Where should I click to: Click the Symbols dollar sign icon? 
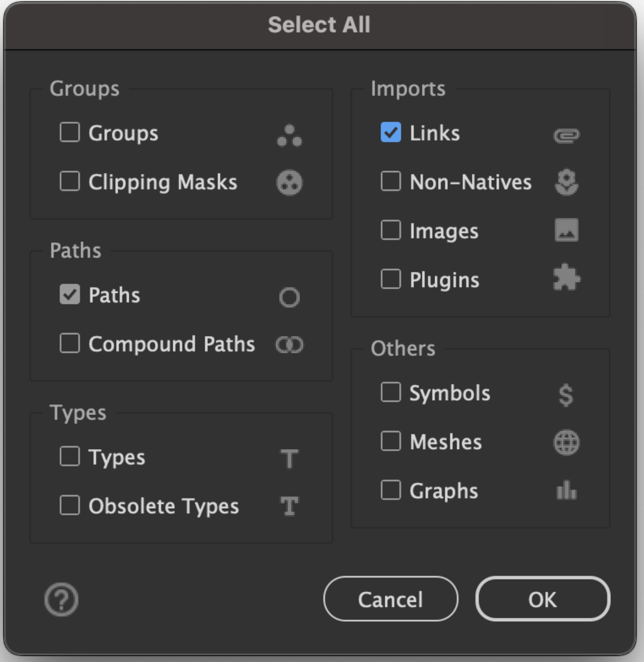point(566,395)
